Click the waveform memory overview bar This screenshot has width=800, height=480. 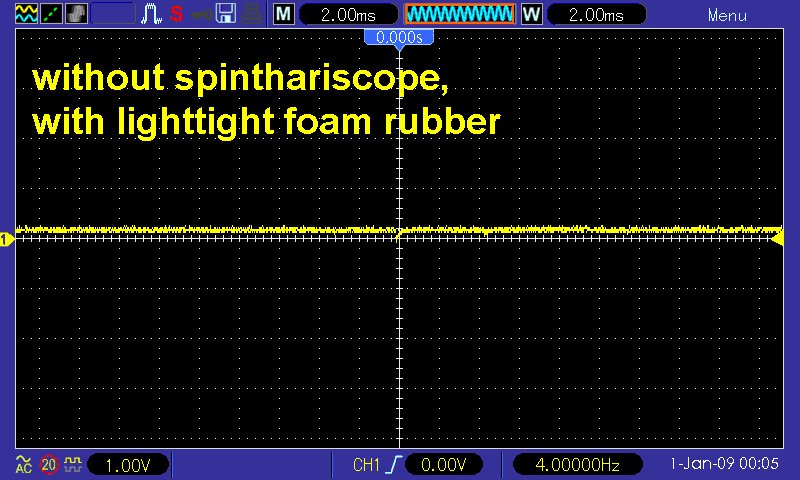click(x=459, y=15)
